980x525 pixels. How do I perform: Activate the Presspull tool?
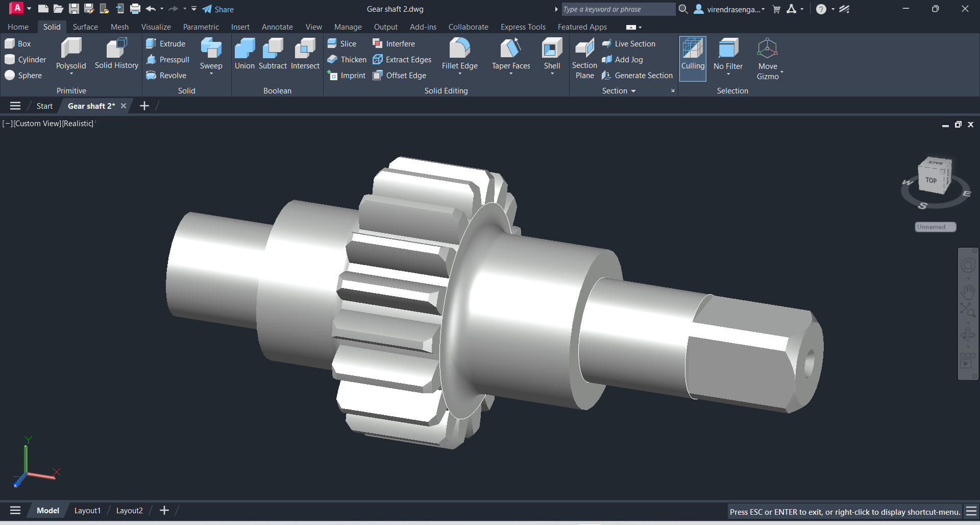click(168, 60)
